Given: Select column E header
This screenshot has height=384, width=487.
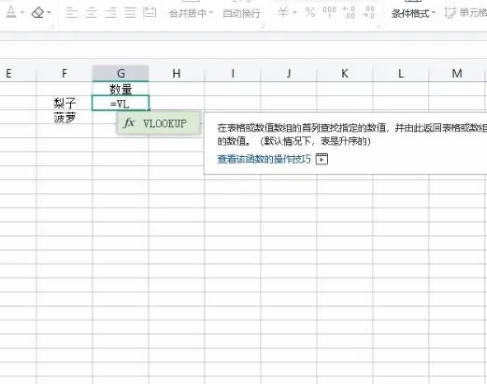Looking at the screenshot, I should coord(9,73).
